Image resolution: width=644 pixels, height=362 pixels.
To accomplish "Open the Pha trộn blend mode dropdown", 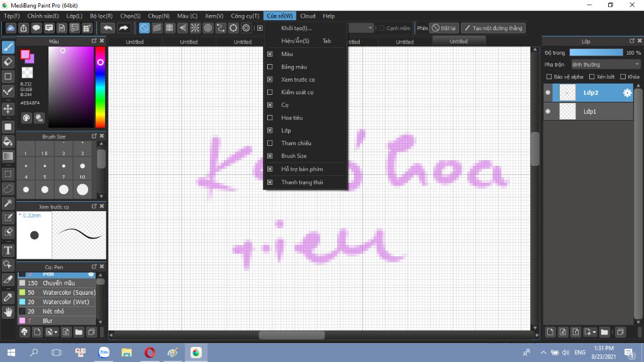I will 606,65.
